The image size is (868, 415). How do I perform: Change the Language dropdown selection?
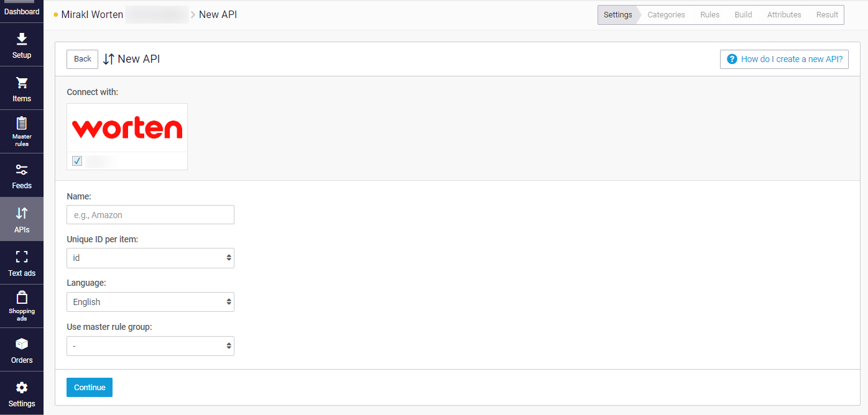click(x=150, y=302)
